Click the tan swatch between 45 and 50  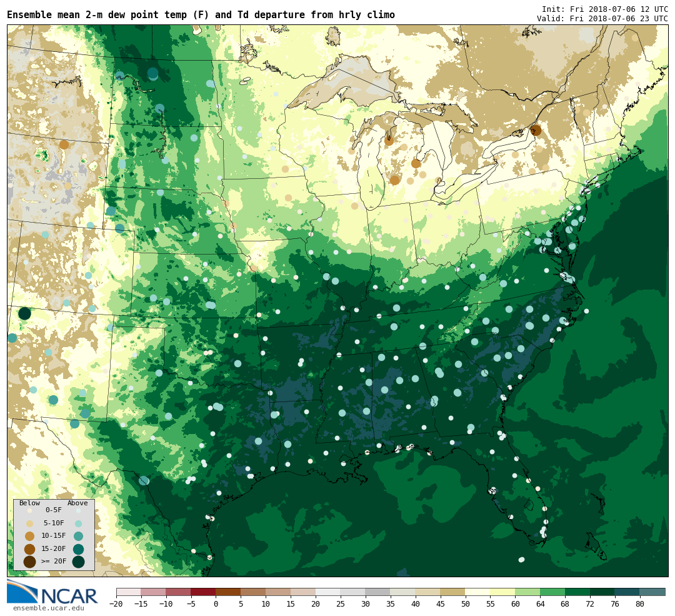click(x=453, y=592)
